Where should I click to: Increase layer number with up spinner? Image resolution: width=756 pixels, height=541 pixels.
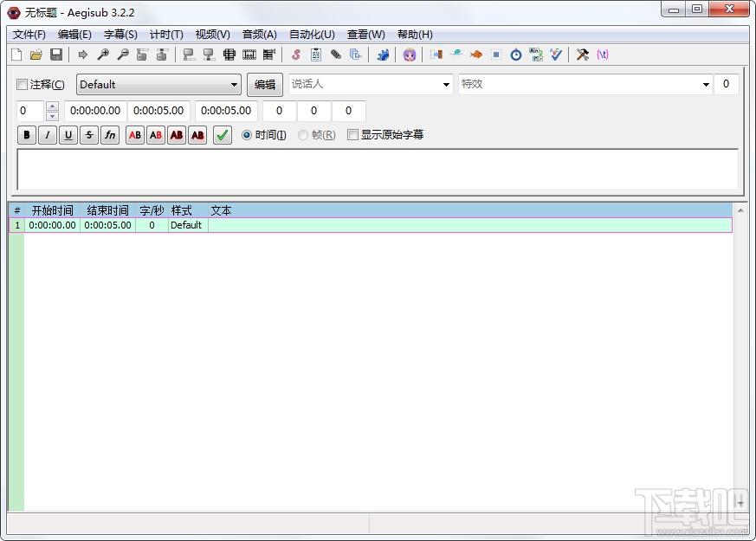pyautogui.click(x=52, y=106)
